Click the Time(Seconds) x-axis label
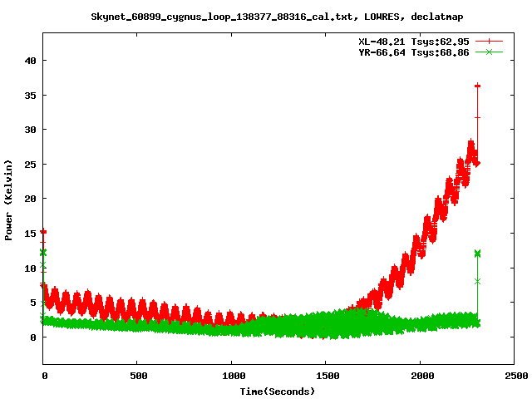This screenshot has height=399, width=532. coord(278,392)
